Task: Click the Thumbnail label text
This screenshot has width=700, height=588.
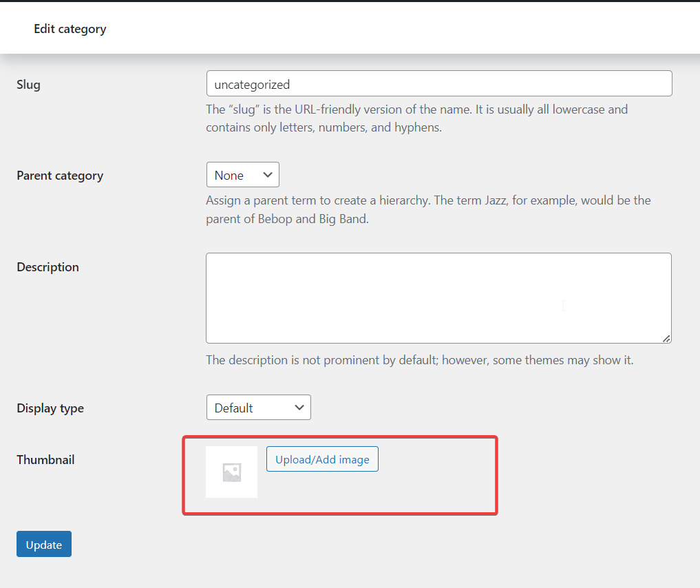Action: point(45,460)
